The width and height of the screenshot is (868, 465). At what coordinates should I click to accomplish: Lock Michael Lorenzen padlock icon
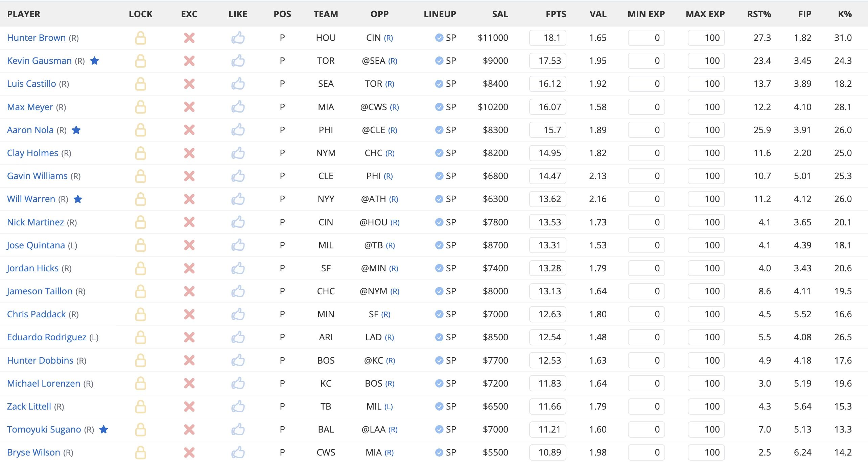[x=141, y=384]
